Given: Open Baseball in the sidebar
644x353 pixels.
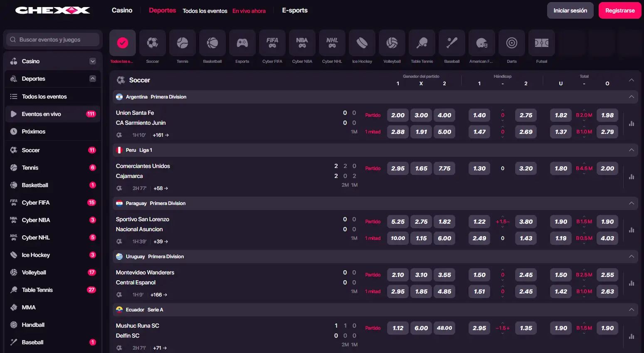Looking at the screenshot, I should coord(53,342).
